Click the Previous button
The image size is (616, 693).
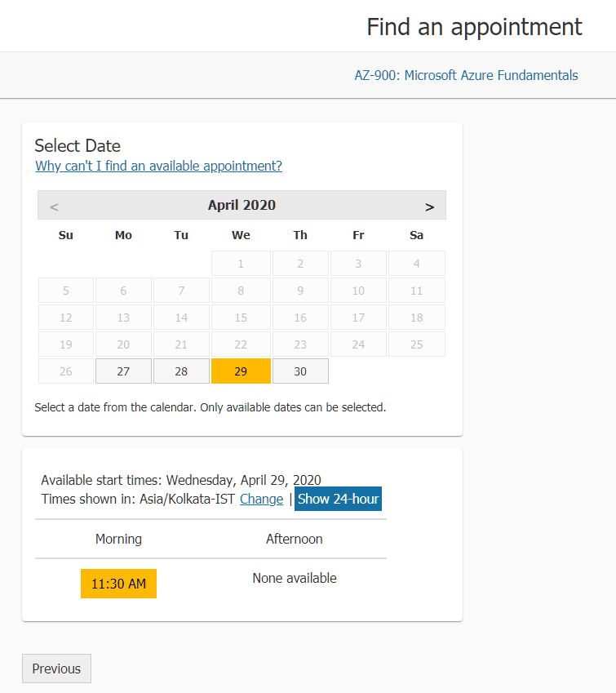click(56, 669)
